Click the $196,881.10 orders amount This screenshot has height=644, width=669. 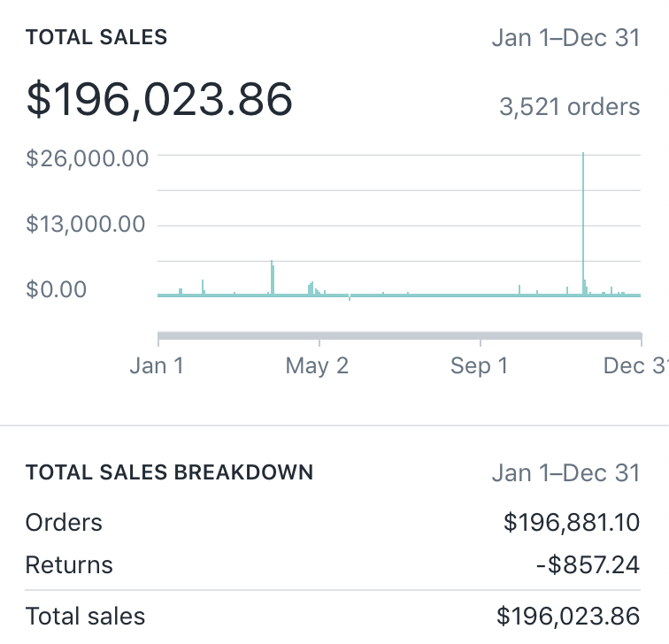[x=571, y=523]
